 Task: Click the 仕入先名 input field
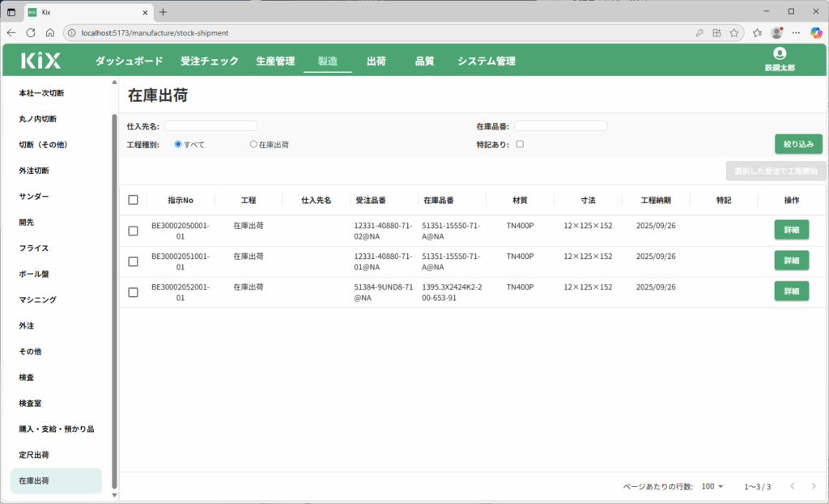(x=210, y=126)
